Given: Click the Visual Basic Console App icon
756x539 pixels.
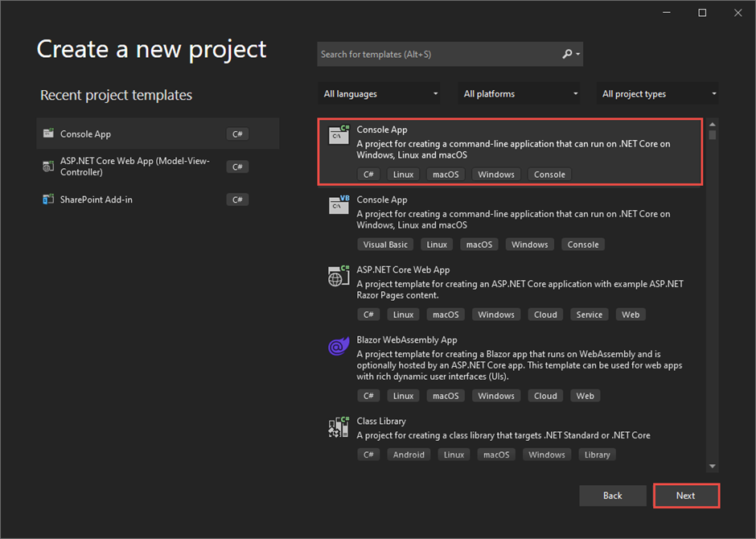Looking at the screenshot, I should click(338, 205).
